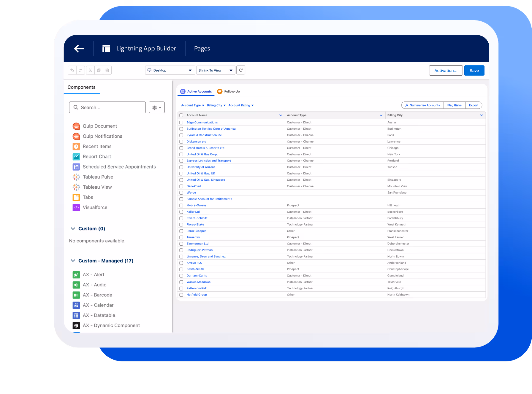Open the Express Logistics and Transport link
The width and height of the screenshot is (532, 394).
tap(209, 161)
